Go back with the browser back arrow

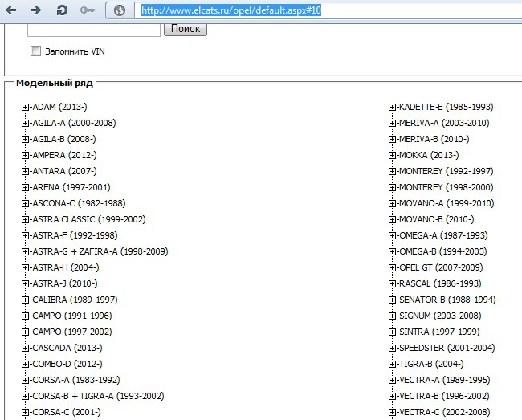point(11,10)
